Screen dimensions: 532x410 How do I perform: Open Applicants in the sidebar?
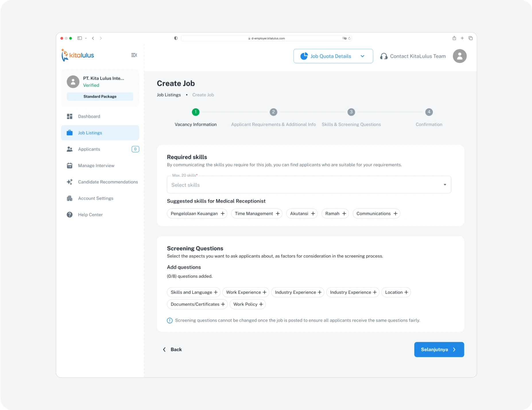[x=89, y=149]
